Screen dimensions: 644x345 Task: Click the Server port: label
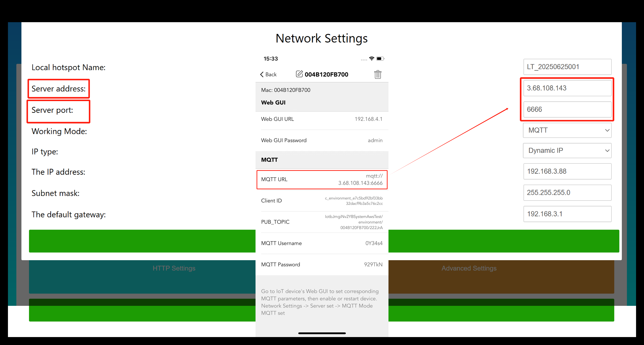coord(52,110)
